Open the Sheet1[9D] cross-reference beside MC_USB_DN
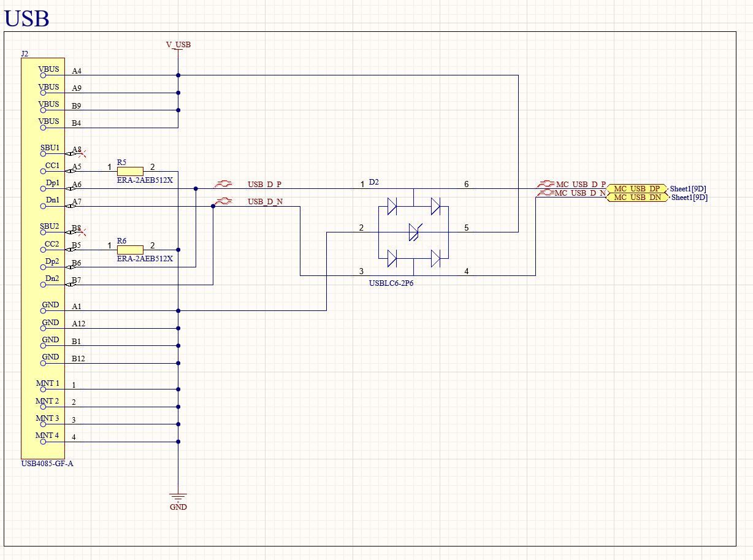Screen dimensions: 753x560 click(x=689, y=198)
